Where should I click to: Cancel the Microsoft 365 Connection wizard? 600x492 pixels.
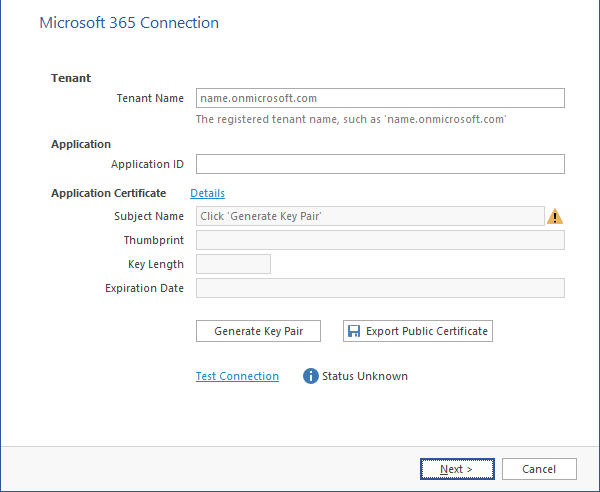538,469
